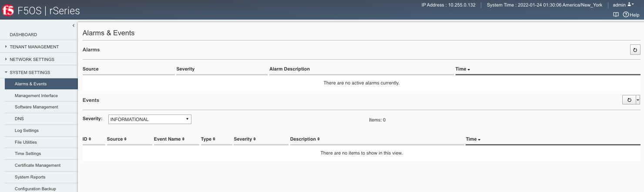The image size is (644, 192).
Task: Open the admin user menu
Action: click(x=623, y=5)
